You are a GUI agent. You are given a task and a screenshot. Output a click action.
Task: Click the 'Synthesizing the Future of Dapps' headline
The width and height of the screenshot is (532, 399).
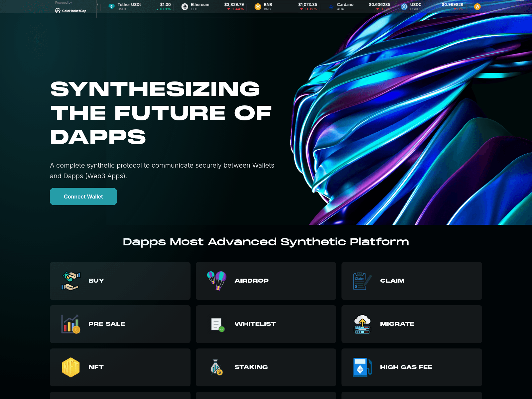tap(161, 113)
